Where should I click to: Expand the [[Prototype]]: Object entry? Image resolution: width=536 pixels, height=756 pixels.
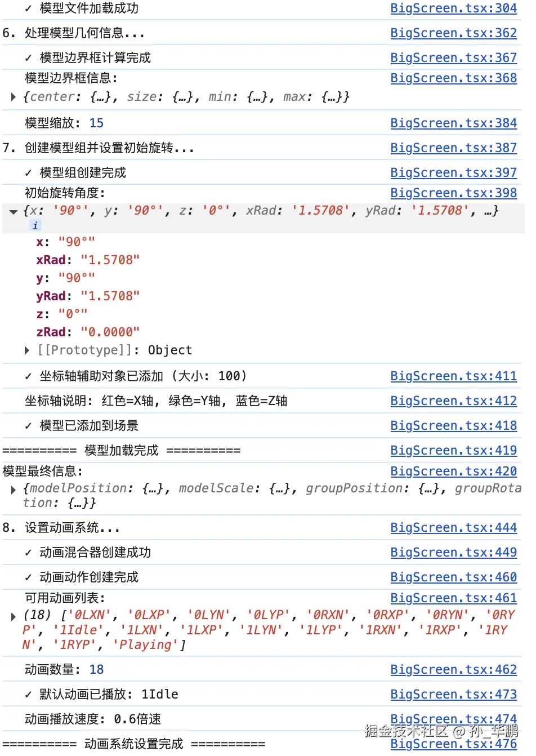click(x=27, y=350)
